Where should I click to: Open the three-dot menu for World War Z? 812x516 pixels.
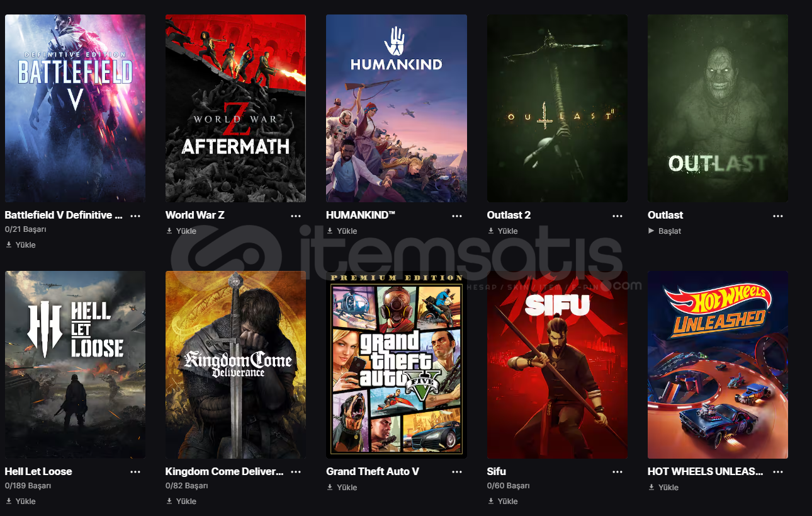tap(296, 215)
